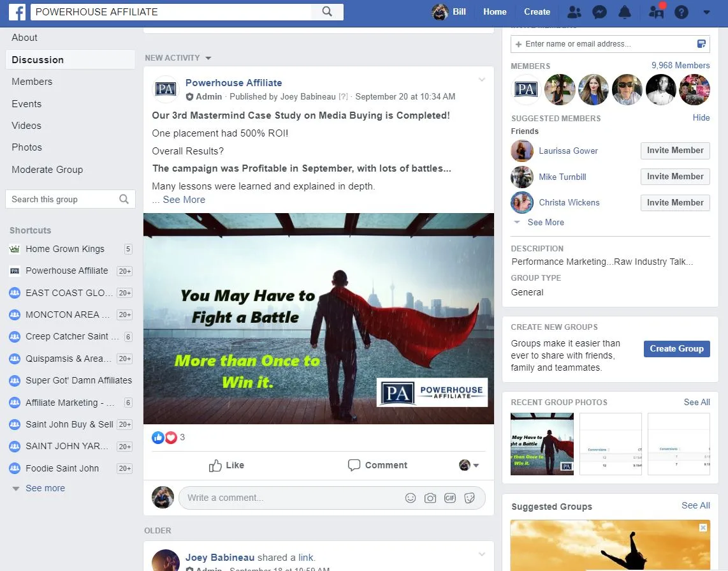Hide suggested members
This screenshot has height=571, width=728.
701,117
